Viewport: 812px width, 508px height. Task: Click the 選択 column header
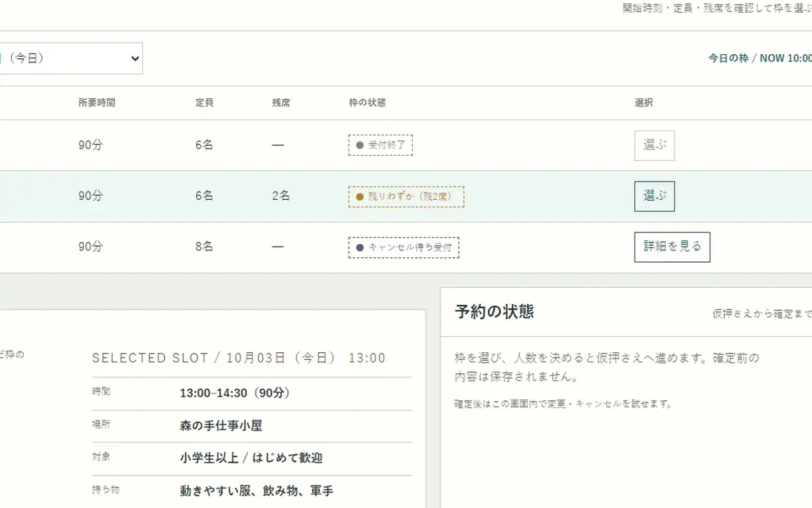pyautogui.click(x=644, y=103)
